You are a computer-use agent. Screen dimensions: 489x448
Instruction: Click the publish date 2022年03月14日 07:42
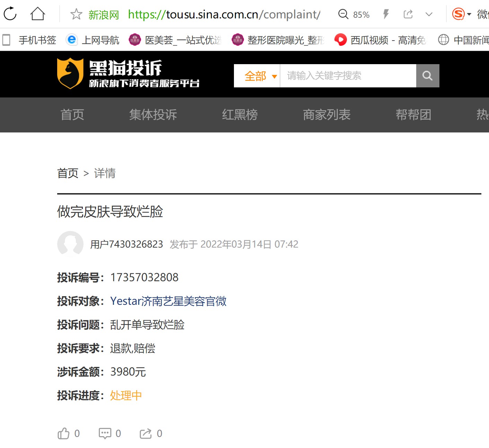pyautogui.click(x=249, y=244)
